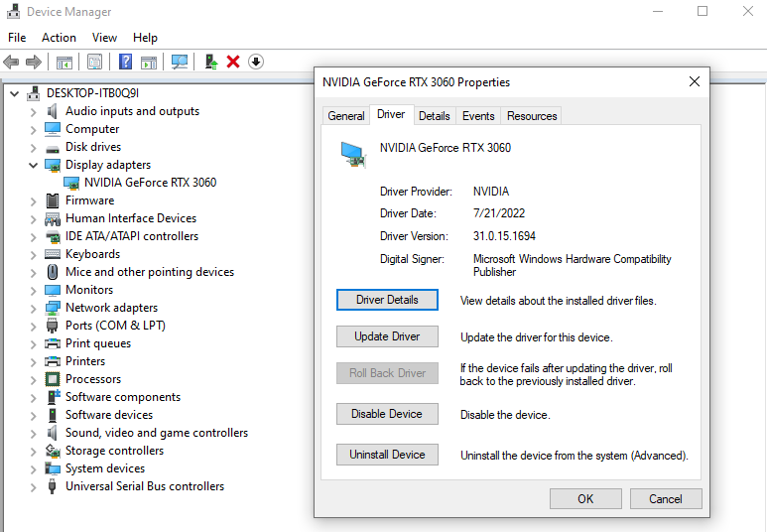
Task: Click the Forward arrow toolbar icon
Action: 34,62
